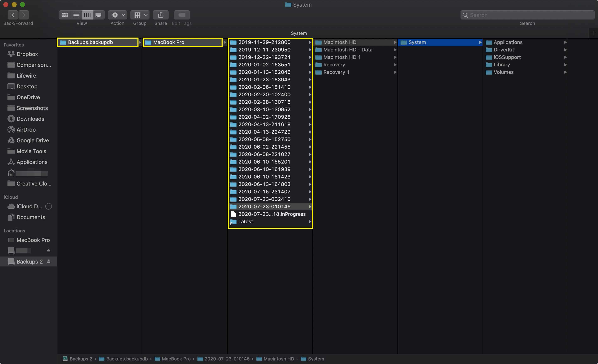Expand arrow beside Macintosh HD - Data

pos(395,50)
